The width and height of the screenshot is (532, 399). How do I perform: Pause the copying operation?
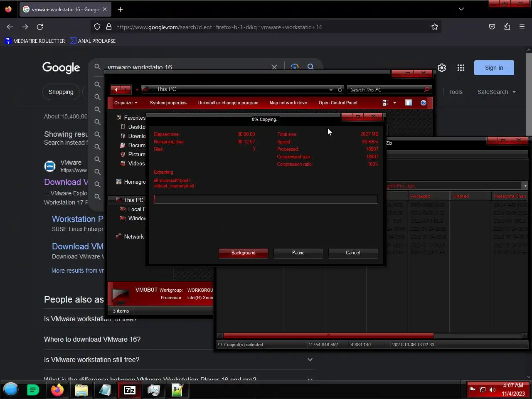(298, 253)
